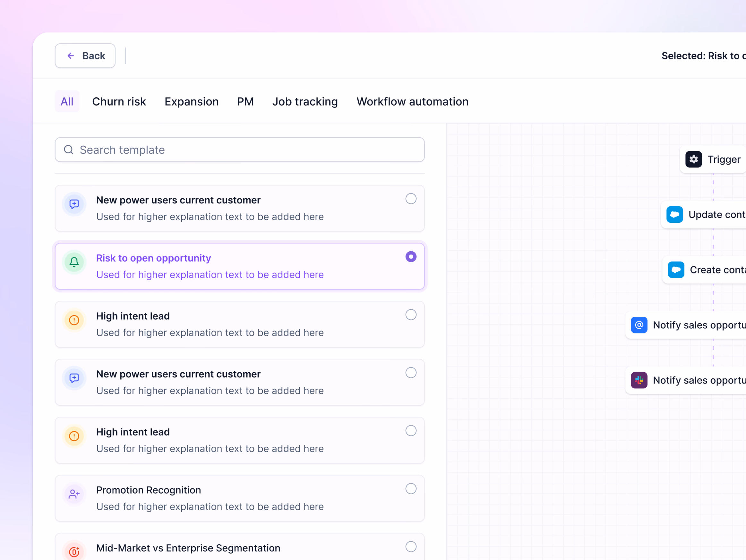Image resolution: width=746 pixels, height=560 pixels.
Task: Select the Promotion Recognition radio button
Action: 411,489
